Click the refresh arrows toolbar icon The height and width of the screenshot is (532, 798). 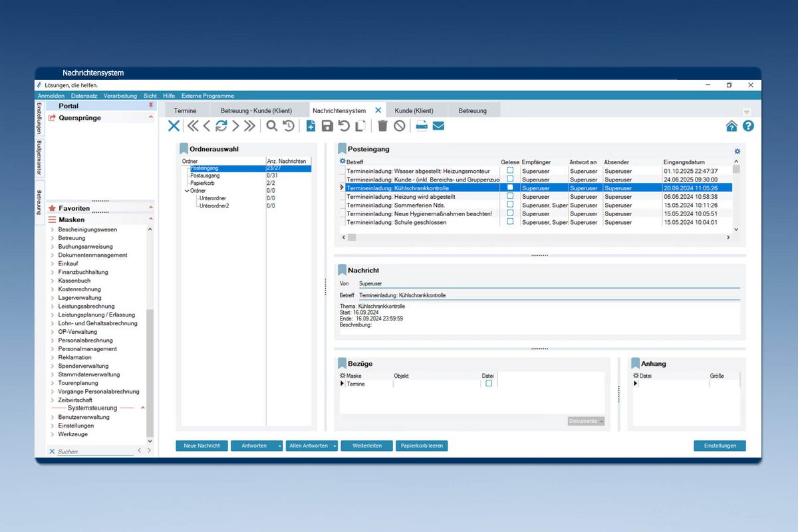click(x=221, y=126)
